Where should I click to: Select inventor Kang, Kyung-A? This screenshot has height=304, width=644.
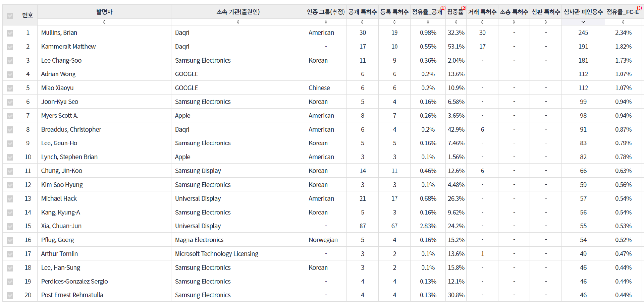pos(61,212)
